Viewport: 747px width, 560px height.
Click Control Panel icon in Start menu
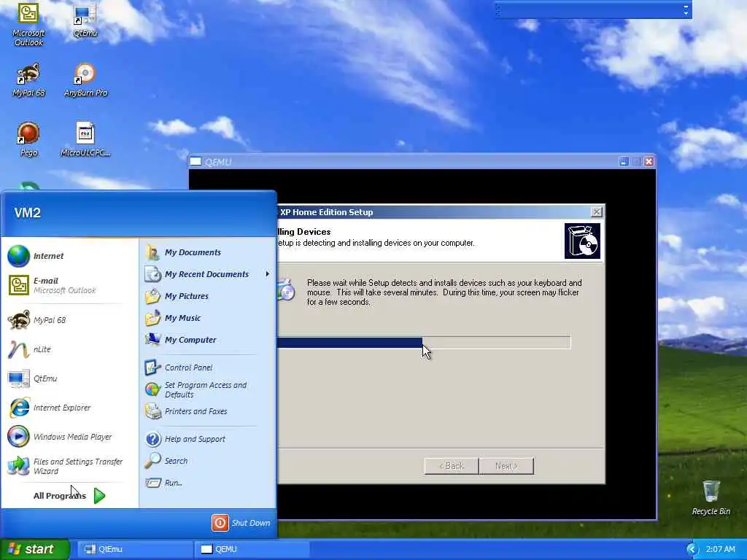[x=153, y=367]
